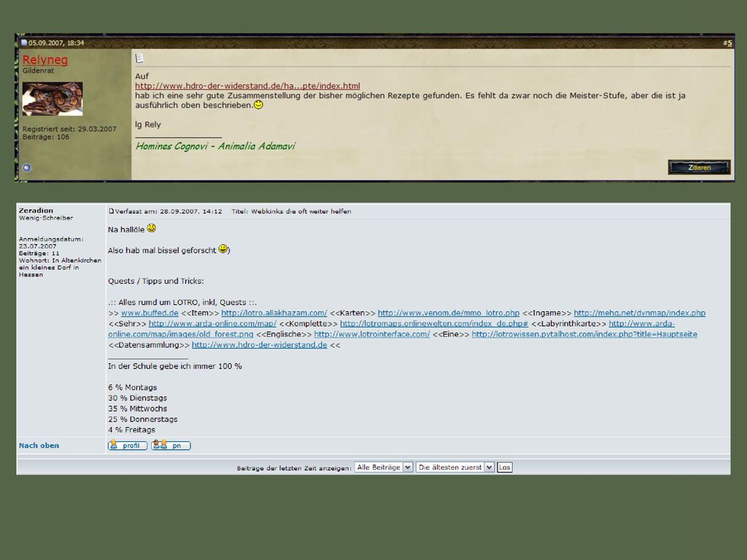Open the hdro-der-widerstand.de index.html link
The width and height of the screenshot is (747, 560).
click(247, 86)
